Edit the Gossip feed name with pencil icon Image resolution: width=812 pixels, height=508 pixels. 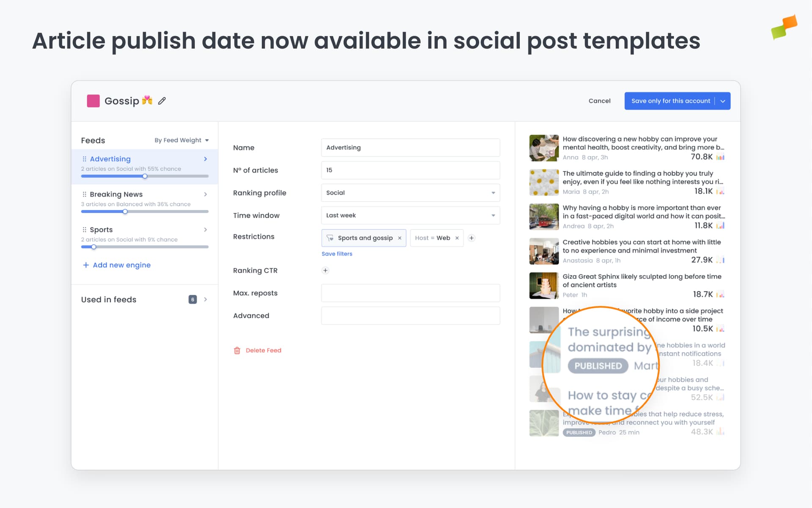(162, 101)
